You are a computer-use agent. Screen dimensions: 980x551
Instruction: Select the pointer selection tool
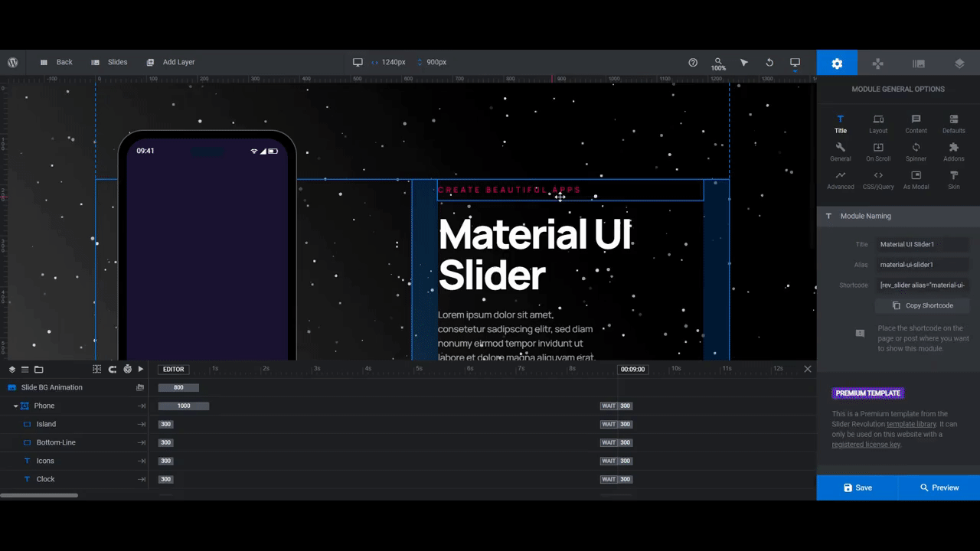(x=744, y=63)
